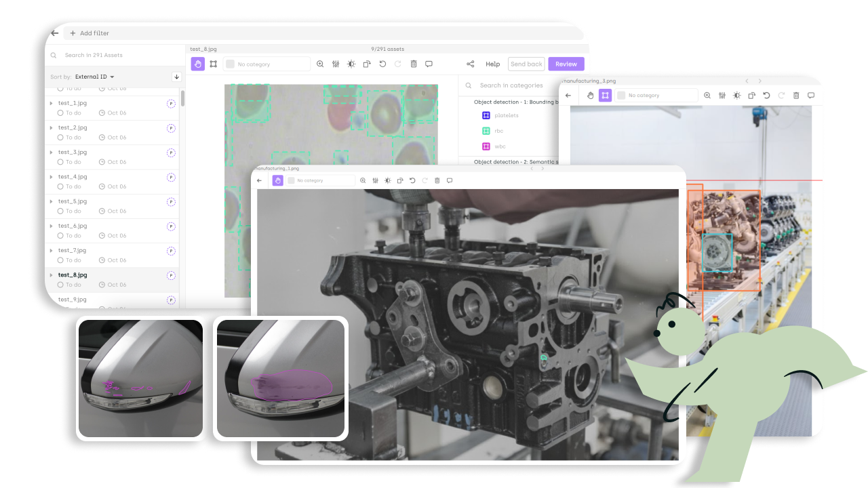Select bounding box tool in test_8.jpg window

(213, 64)
